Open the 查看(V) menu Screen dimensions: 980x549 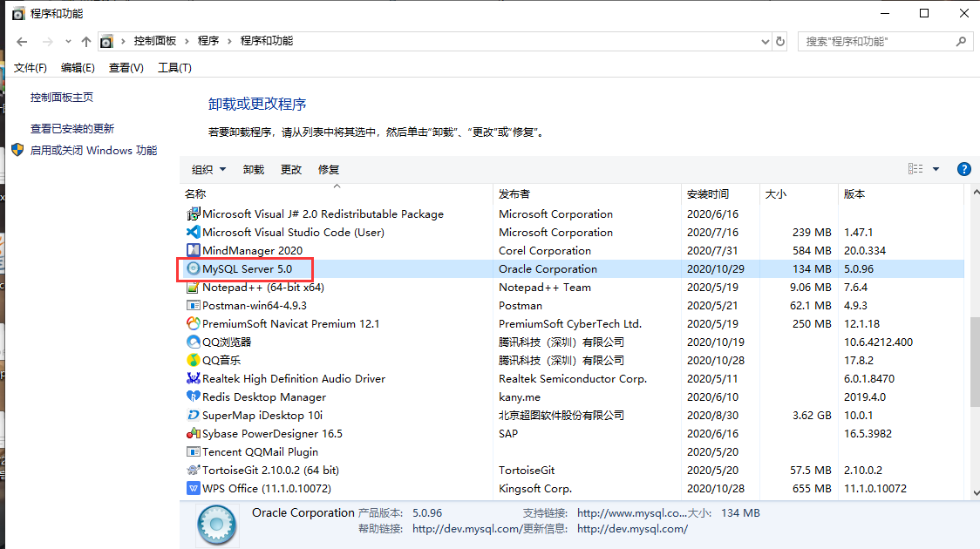(126, 67)
